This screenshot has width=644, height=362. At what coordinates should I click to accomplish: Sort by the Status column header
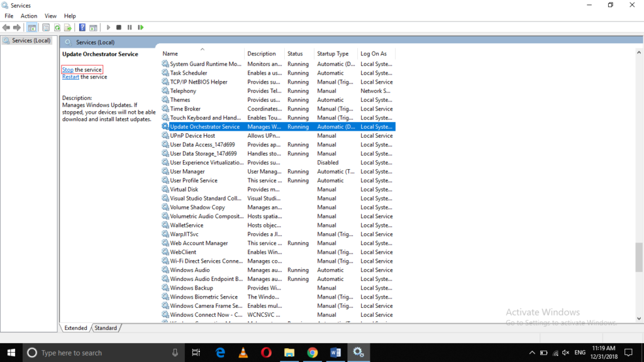click(x=299, y=54)
